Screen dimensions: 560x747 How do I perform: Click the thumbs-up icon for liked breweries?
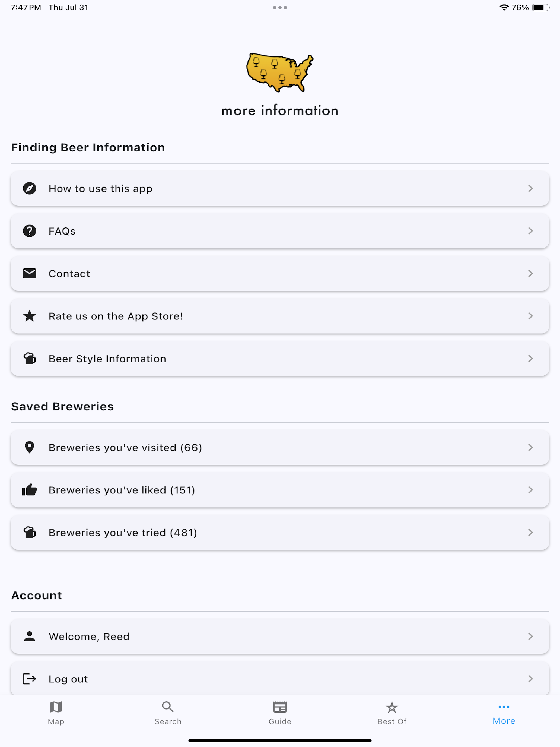click(x=30, y=490)
